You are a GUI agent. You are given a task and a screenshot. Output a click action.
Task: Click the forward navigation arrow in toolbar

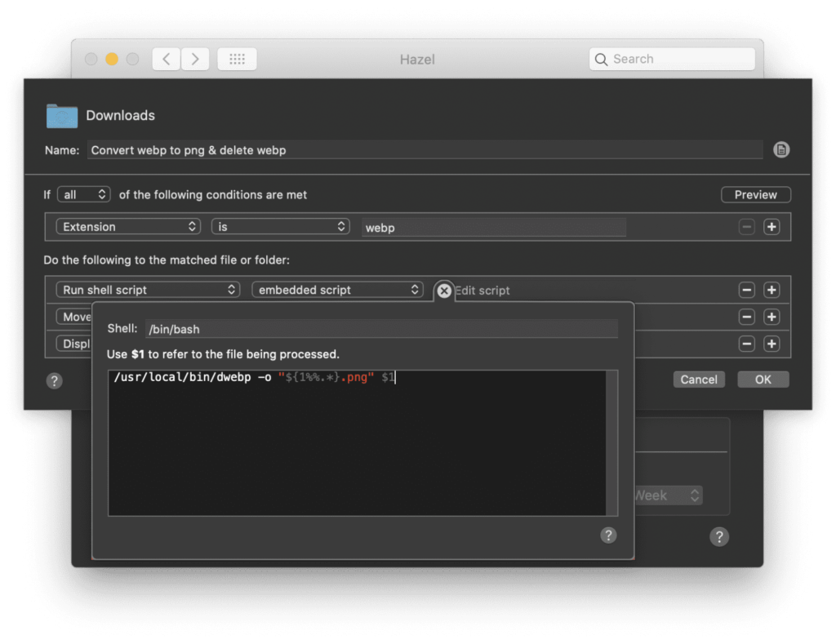click(x=195, y=59)
